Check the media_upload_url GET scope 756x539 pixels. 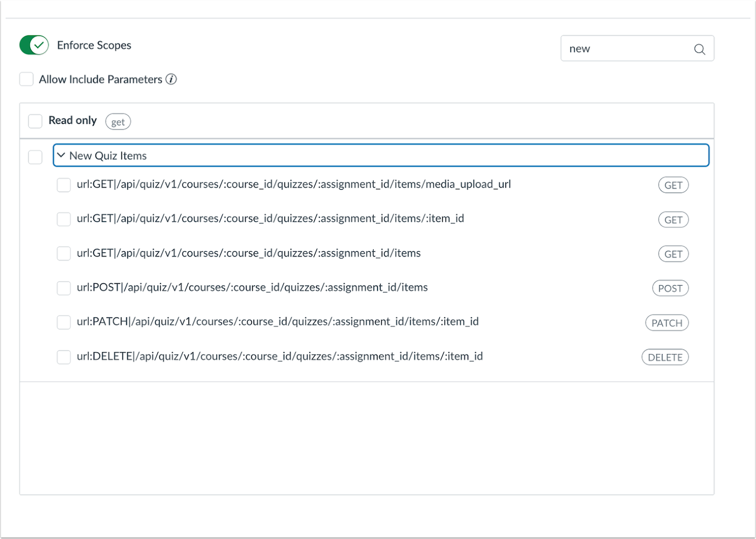(64, 185)
